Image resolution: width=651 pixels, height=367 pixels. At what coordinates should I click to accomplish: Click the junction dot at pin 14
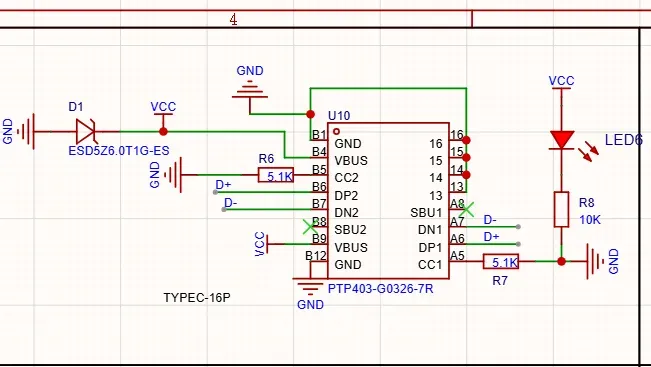(x=466, y=175)
